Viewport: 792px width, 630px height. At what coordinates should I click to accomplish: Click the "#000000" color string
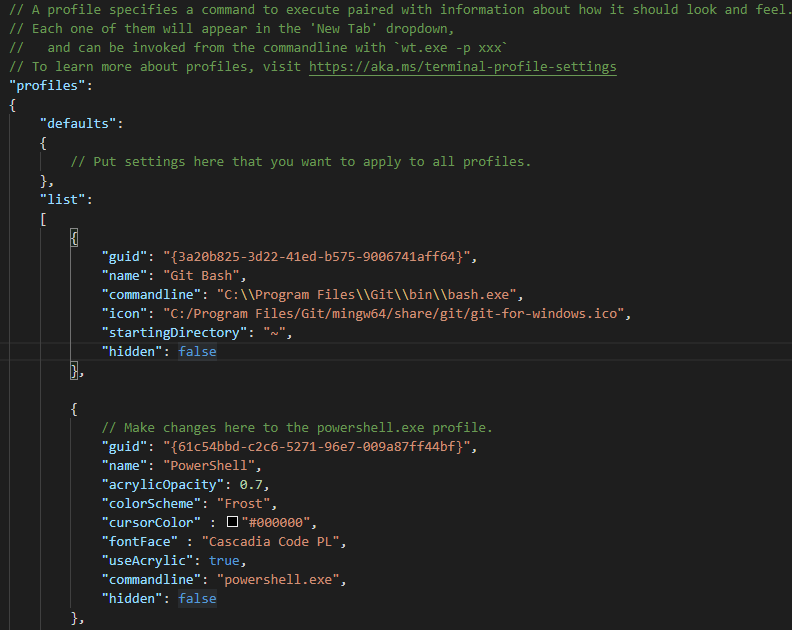275,523
